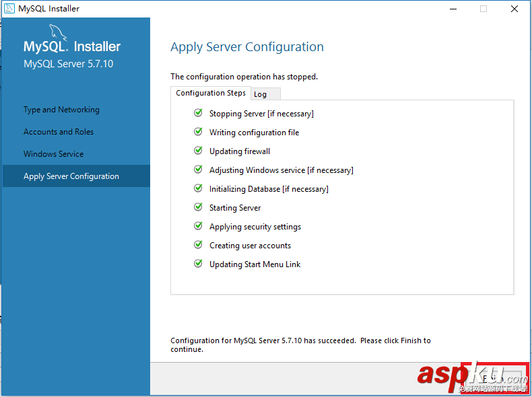Select Windows Service in the sidebar

coord(54,154)
